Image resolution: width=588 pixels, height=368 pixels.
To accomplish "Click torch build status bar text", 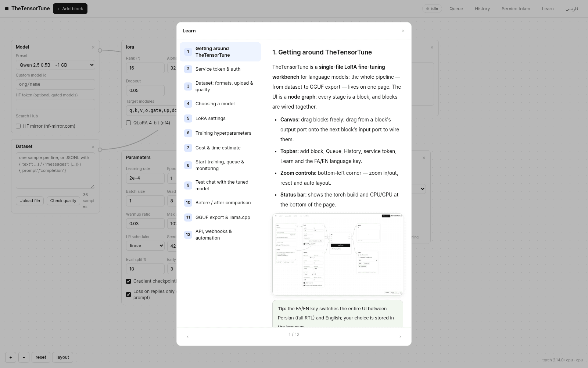I will tap(563, 360).
